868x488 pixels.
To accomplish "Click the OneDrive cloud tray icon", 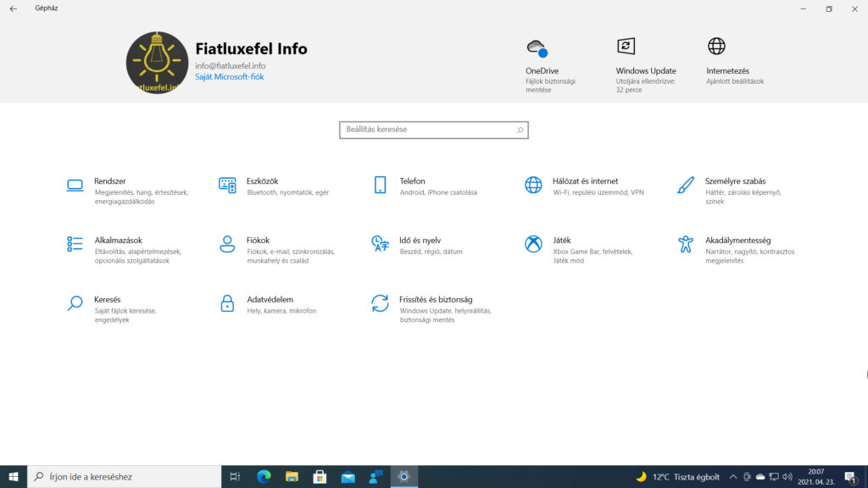I will click(x=760, y=476).
